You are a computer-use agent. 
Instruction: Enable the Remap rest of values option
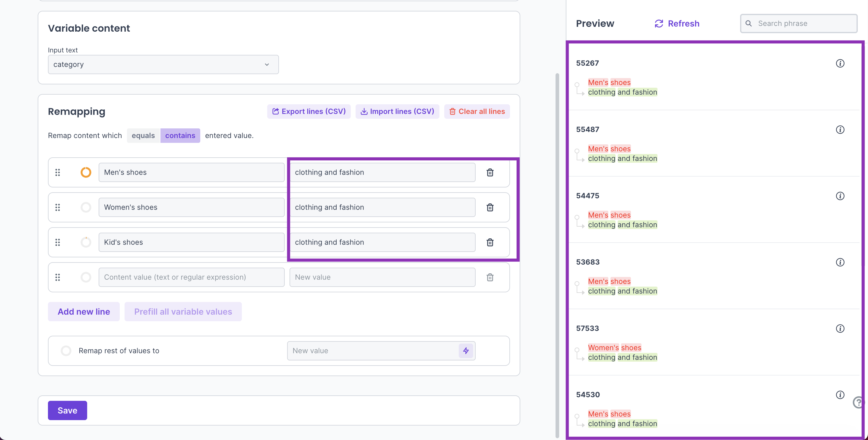point(66,351)
